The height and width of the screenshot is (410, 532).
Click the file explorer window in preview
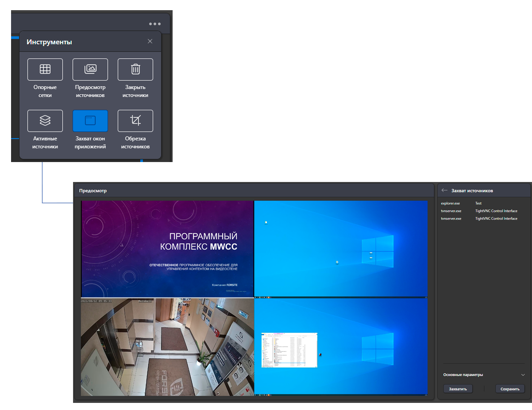289,349
